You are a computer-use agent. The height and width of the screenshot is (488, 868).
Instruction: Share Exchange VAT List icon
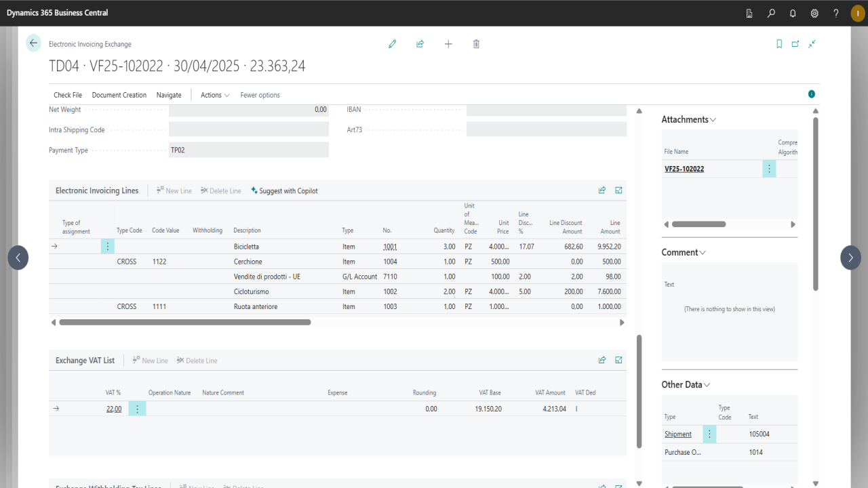coord(602,360)
